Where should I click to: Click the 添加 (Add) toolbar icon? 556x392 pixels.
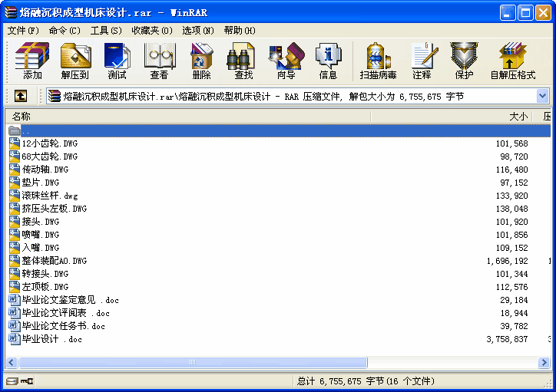pyautogui.click(x=32, y=60)
